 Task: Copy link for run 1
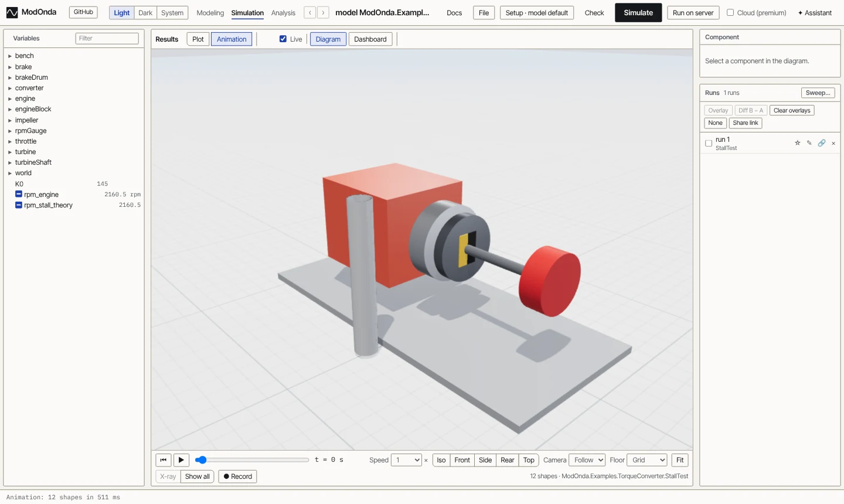click(822, 143)
